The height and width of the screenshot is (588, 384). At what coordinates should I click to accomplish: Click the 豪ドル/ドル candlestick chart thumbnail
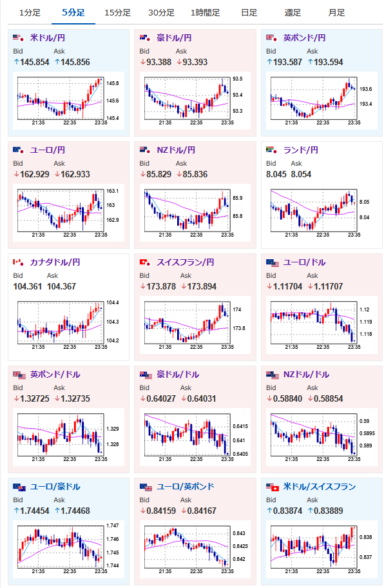coord(195,437)
